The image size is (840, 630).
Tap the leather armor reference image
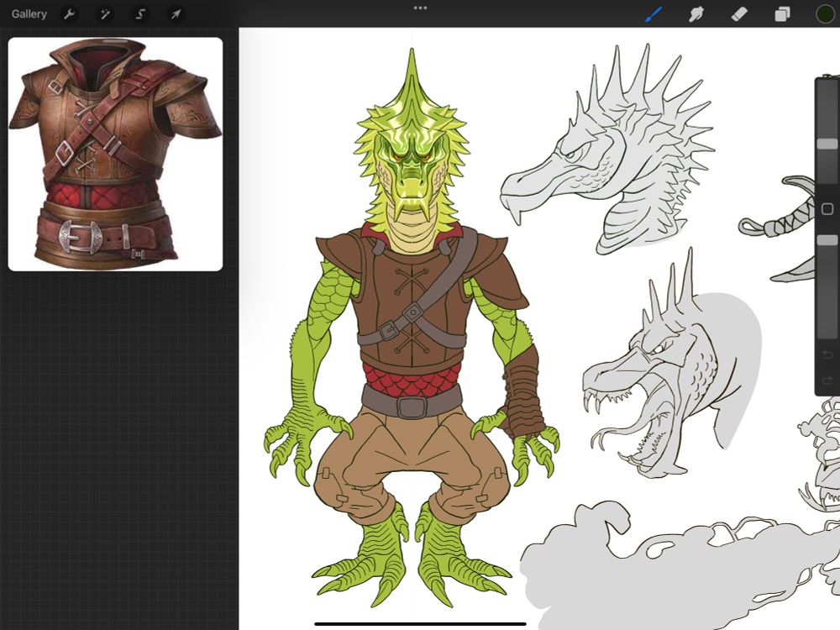[115, 155]
